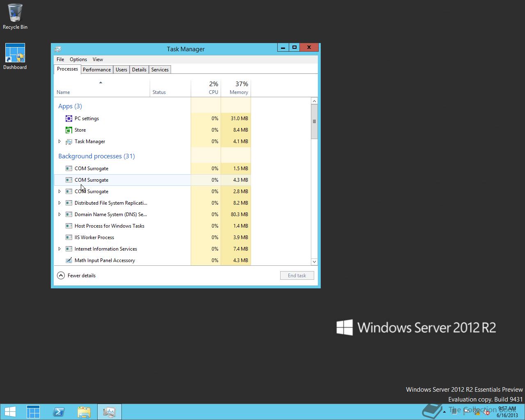Screen dimensions: 525x420
Task: Expand Domain Name System (DNS) row
Action: coord(59,215)
